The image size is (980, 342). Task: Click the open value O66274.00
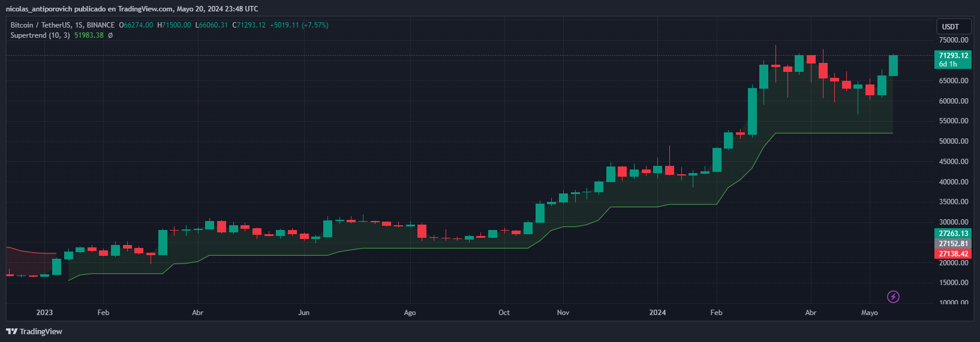point(136,25)
